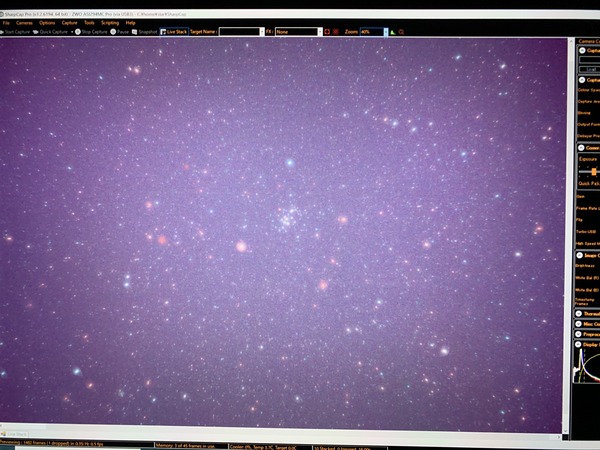The height and width of the screenshot is (450, 600).
Task: Collapse the Display Histogram section
Action: (x=578, y=345)
